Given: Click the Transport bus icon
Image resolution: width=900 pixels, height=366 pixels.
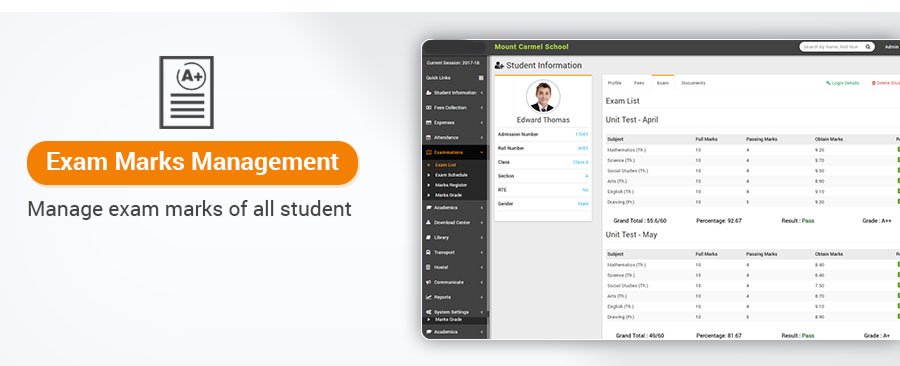Looking at the screenshot, I should pyautogui.click(x=429, y=252).
